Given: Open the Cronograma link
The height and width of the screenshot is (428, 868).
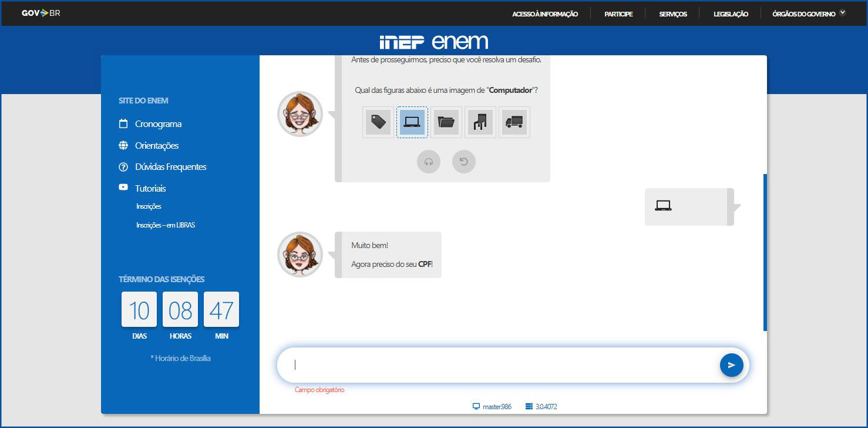Looking at the screenshot, I should pos(158,124).
